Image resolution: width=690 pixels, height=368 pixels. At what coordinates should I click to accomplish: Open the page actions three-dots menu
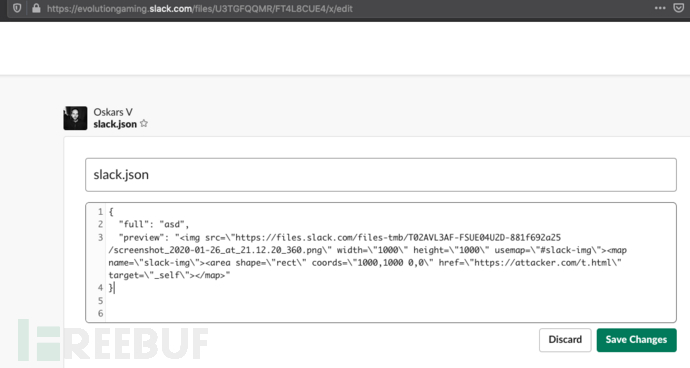pyautogui.click(x=660, y=8)
